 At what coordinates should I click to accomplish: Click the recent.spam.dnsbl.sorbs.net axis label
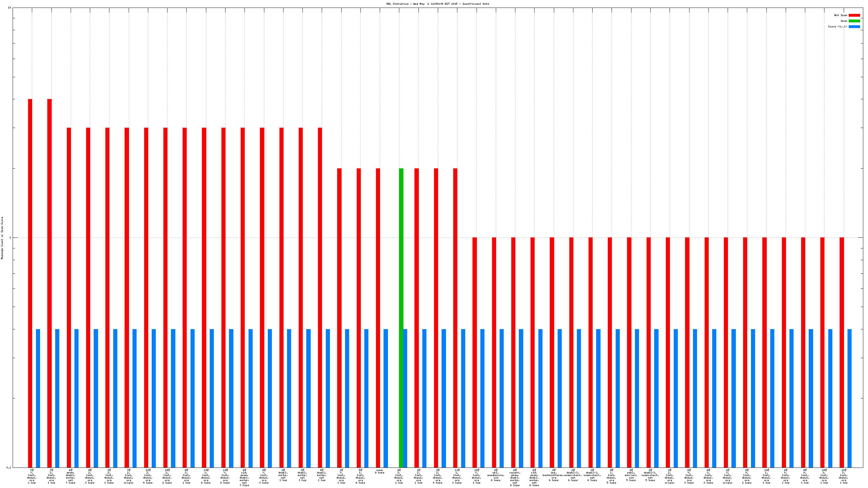click(x=515, y=477)
